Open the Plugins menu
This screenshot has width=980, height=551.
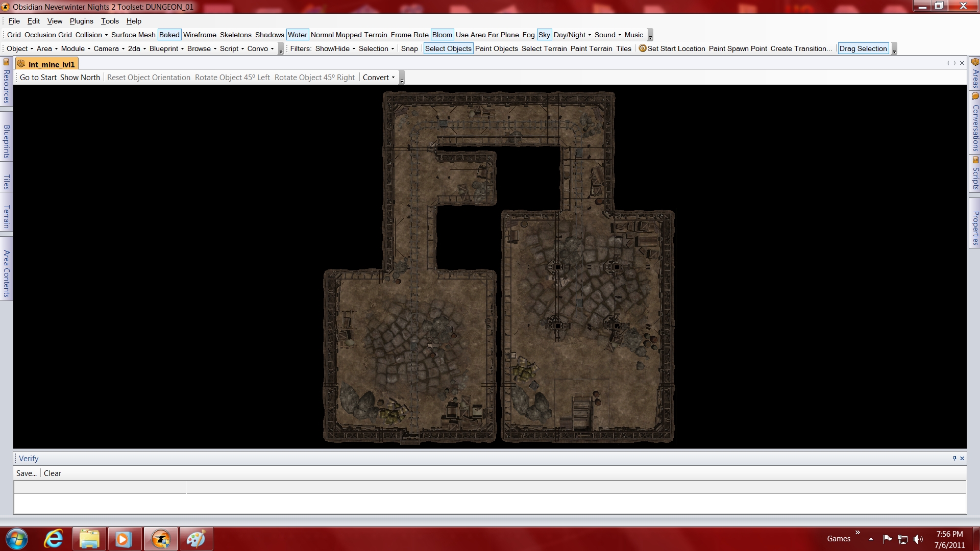tap(81, 21)
